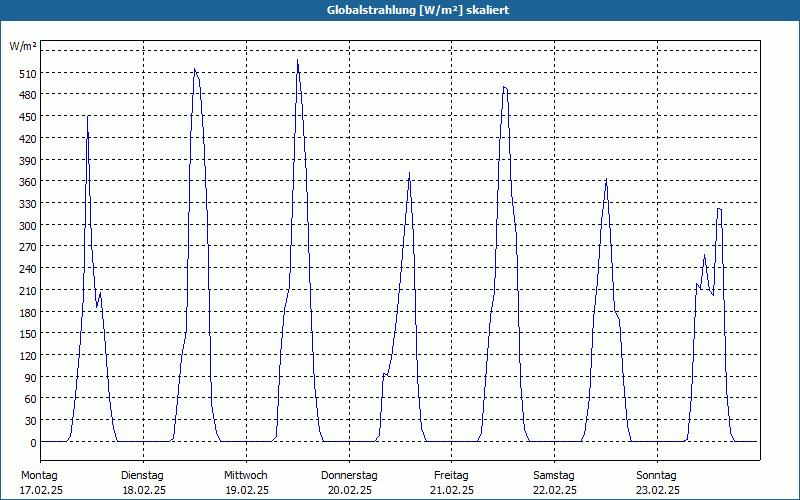This screenshot has height=500, width=800.
Task: Click the 330 y-axis value
Action: [28, 204]
